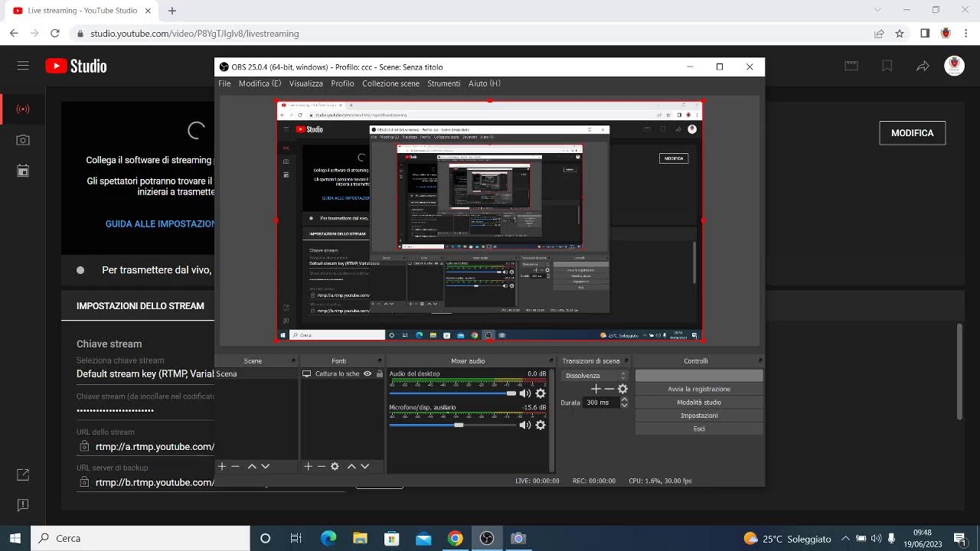Remove scene transition with minus icon
Viewport: 980px width, 551px height.
click(609, 389)
